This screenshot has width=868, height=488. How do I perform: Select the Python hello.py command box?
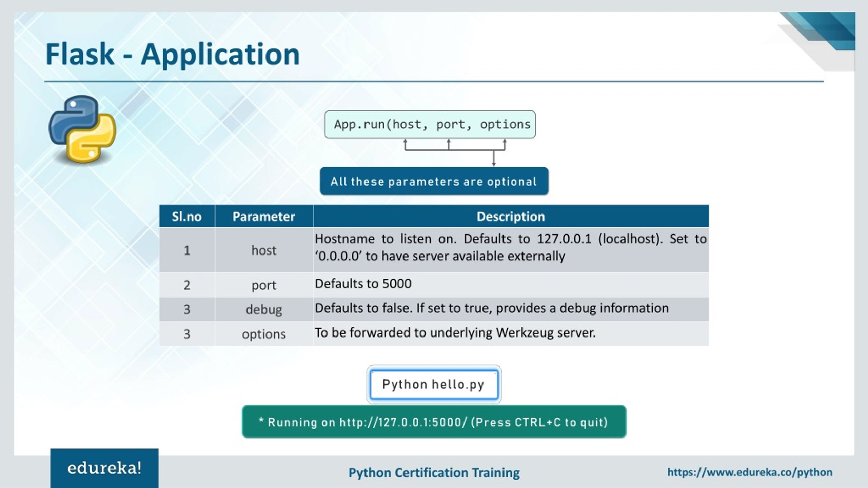pos(433,384)
